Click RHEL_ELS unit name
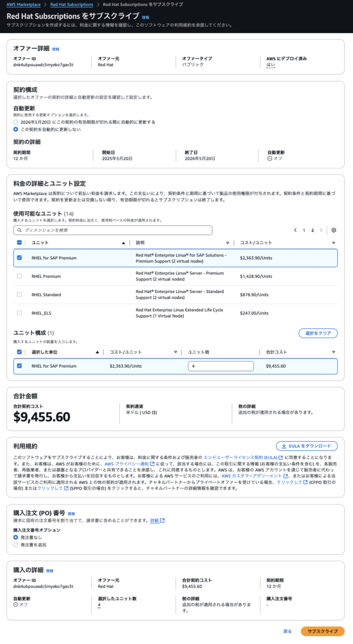Screen dimensions: 353x644 (41, 313)
